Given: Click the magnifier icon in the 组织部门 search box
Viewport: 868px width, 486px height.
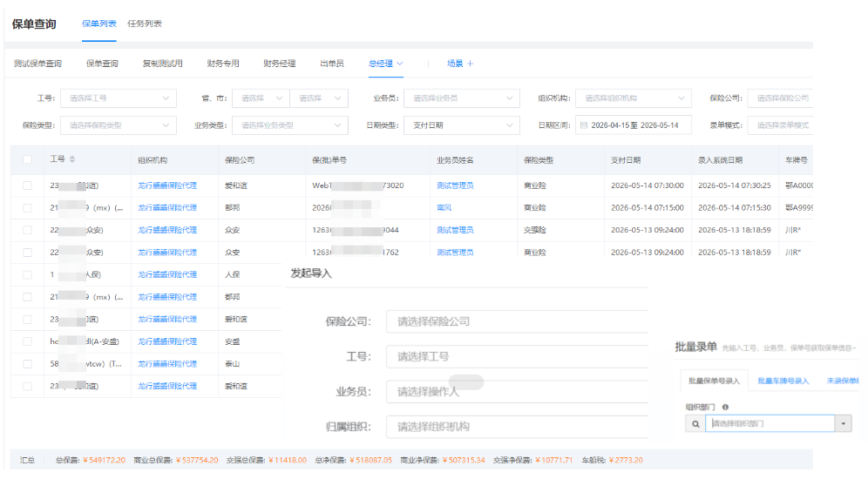Looking at the screenshot, I should 695,424.
